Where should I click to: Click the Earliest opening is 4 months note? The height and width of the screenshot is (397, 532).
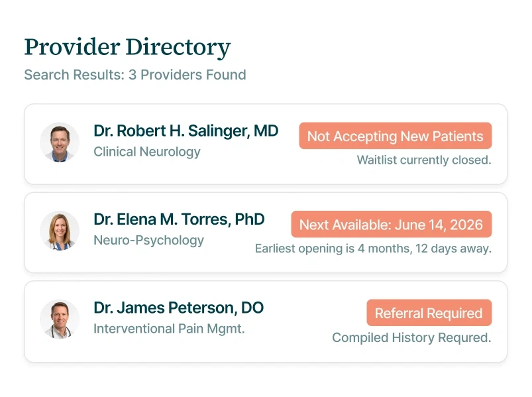click(373, 249)
